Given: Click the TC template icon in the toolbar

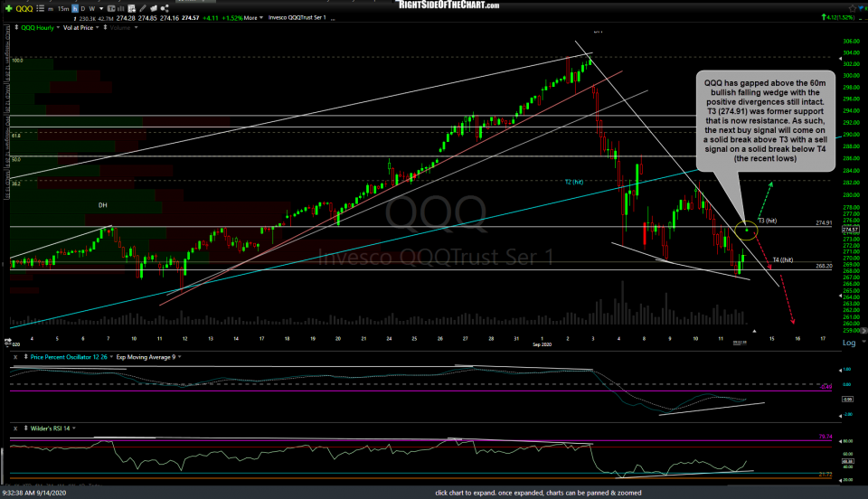Looking at the screenshot, I should point(111,9).
